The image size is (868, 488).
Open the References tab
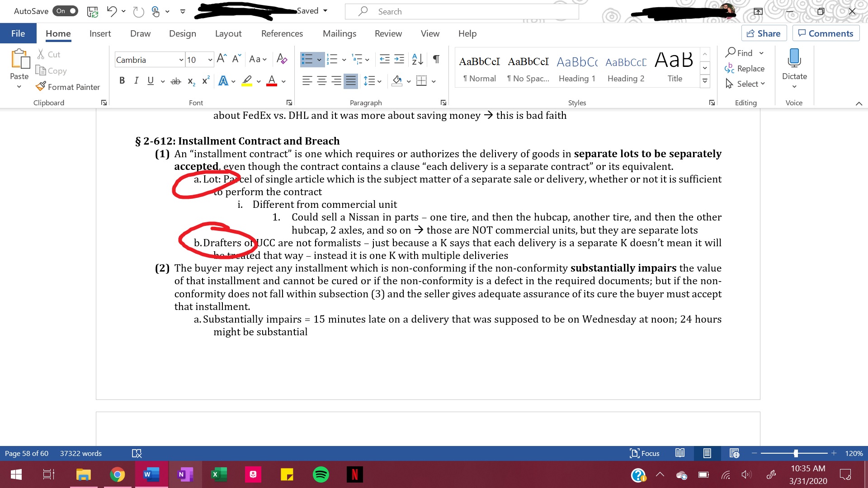click(282, 33)
